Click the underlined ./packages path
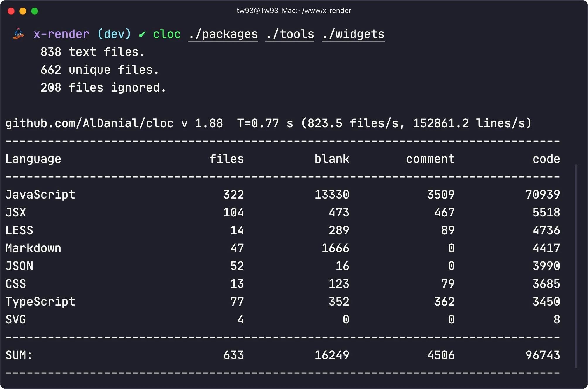 (223, 34)
